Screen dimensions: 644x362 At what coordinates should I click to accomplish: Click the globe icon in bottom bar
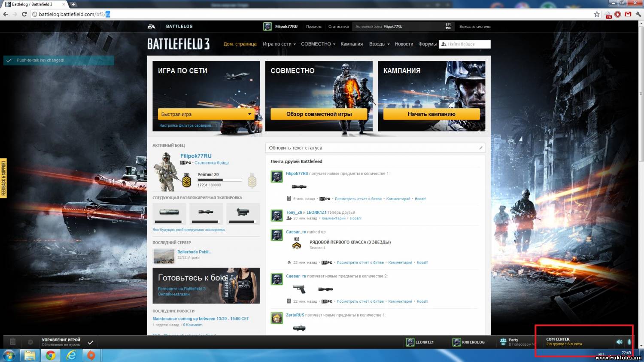pyautogui.click(x=30, y=342)
